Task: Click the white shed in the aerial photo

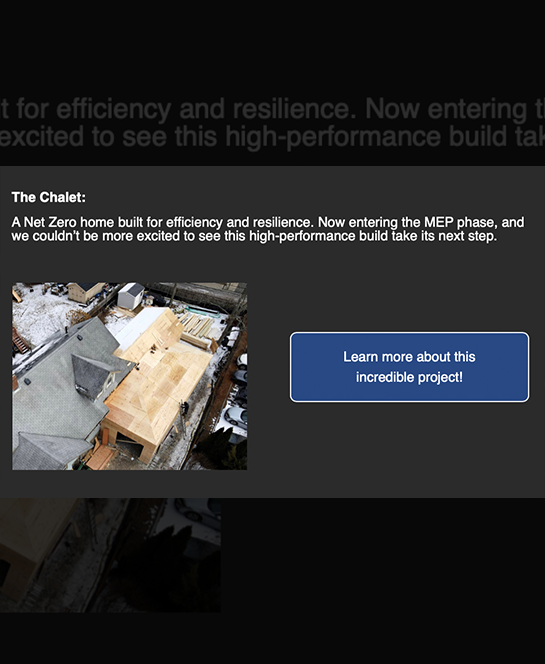Action: tap(130, 296)
